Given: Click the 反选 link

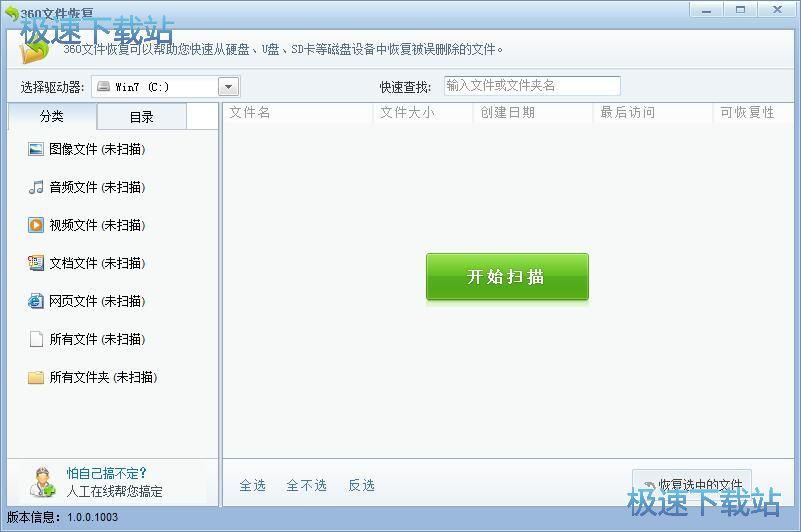Looking at the screenshot, I should (x=362, y=485).
